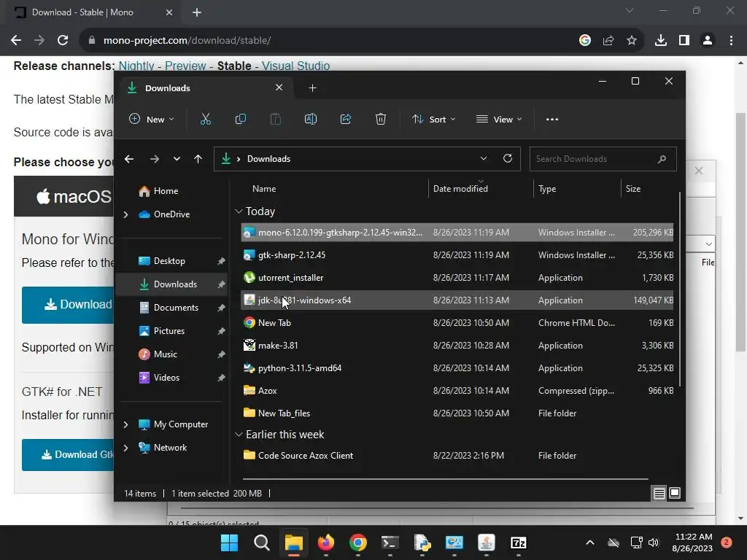The width and height of the screenshot is (747, 560).
Task: Open the Preview release channel link
Action: [185, 66]
